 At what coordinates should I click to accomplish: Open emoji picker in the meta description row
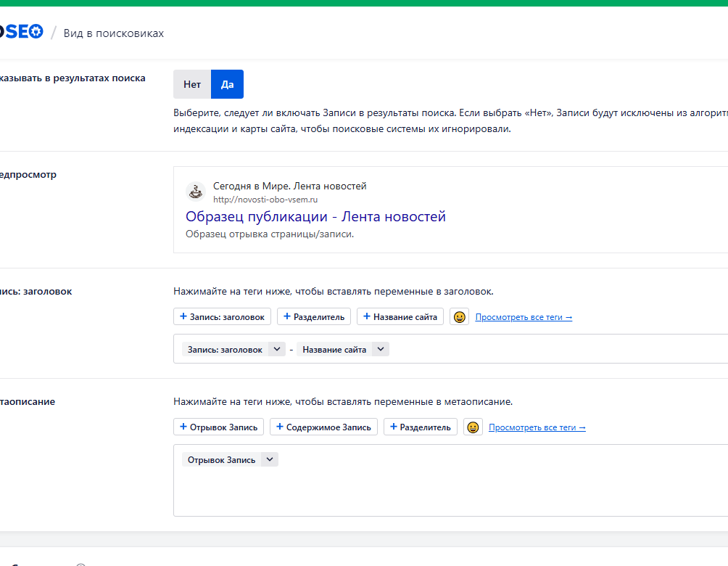point(473,427)
